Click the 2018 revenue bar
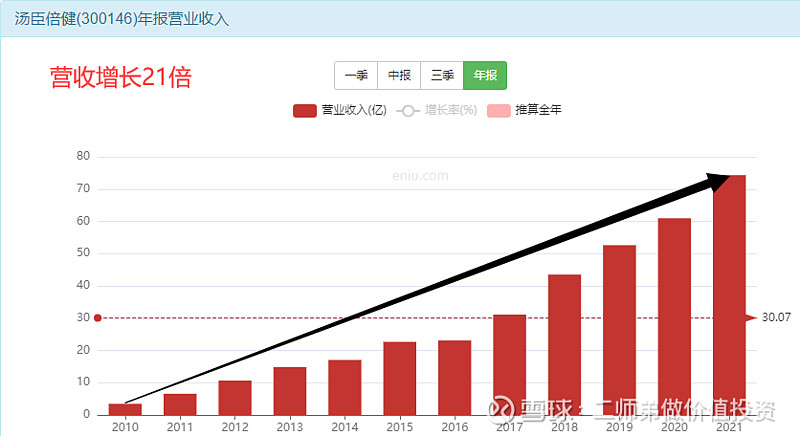The image size is (800, 436). click(565, 344)
